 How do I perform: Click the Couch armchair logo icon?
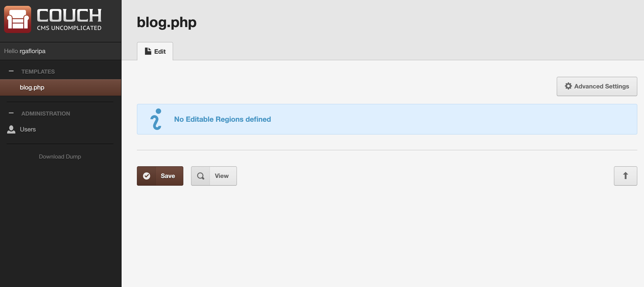18,19
